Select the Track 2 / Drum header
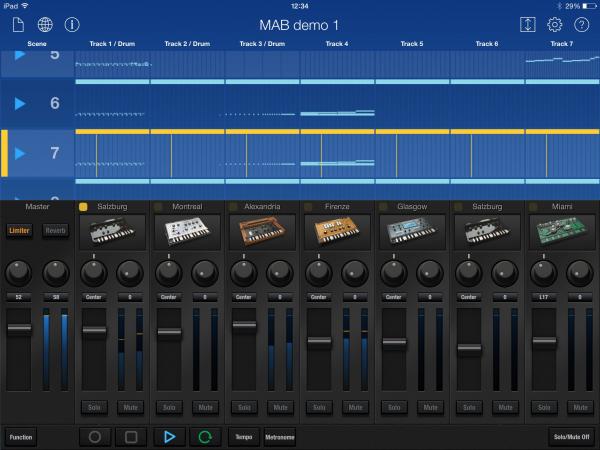The image size is (600, 450). point(187,44)
